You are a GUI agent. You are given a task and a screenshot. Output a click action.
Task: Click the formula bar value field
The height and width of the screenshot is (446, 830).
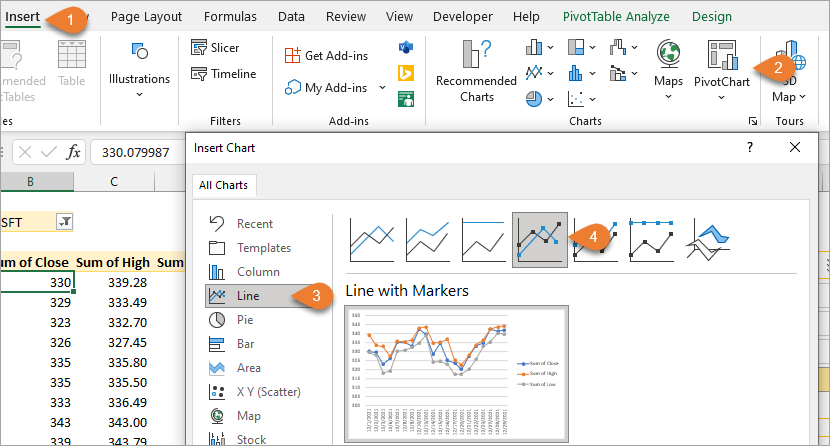(135, 152)
